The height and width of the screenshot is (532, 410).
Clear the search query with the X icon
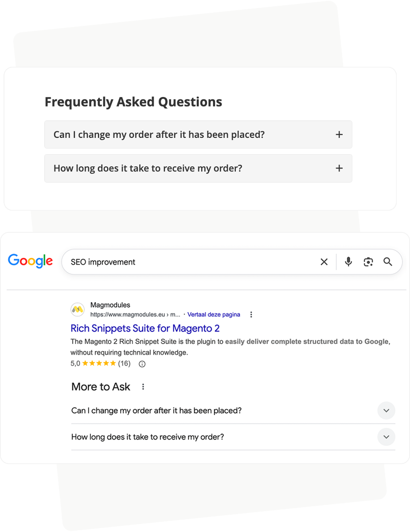(x=324, y=262)
